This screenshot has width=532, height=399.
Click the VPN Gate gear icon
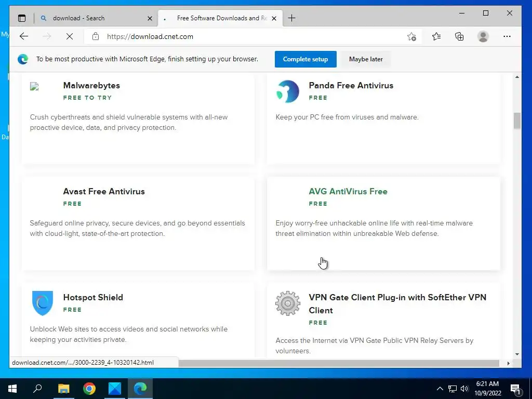point(288,303)
